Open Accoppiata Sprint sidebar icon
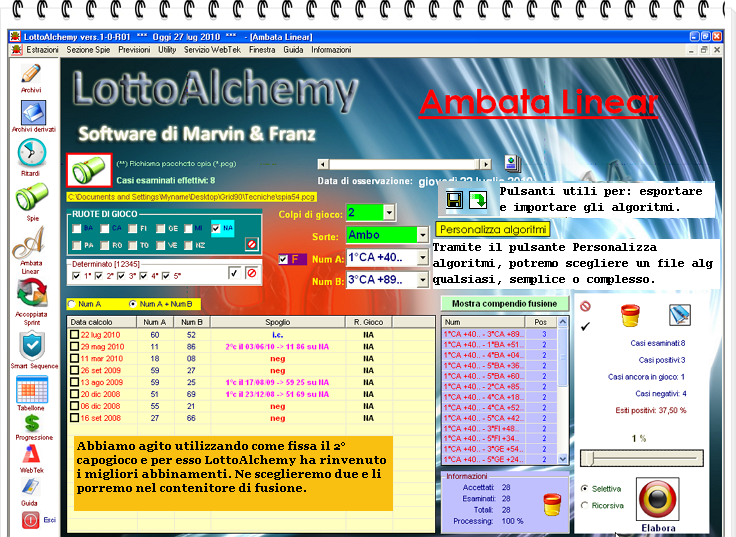This screenshot has height=537, width=736. (31, 294)
